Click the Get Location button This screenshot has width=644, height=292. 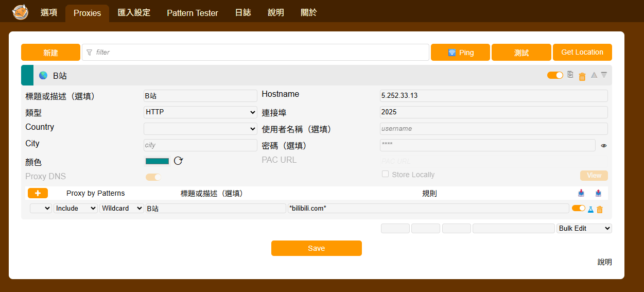pyautogui.click(x=582, y=52)
